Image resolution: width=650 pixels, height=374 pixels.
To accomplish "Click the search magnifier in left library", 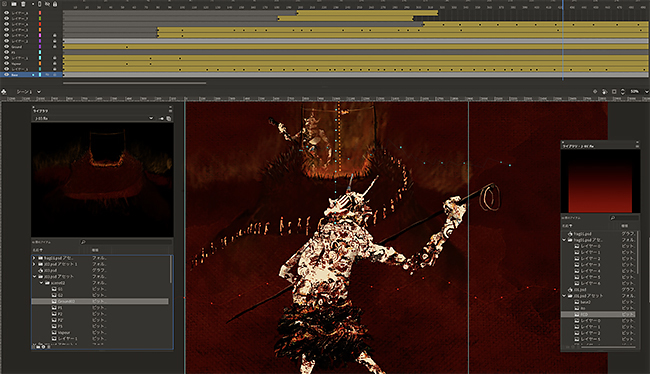I will [83, 242].
